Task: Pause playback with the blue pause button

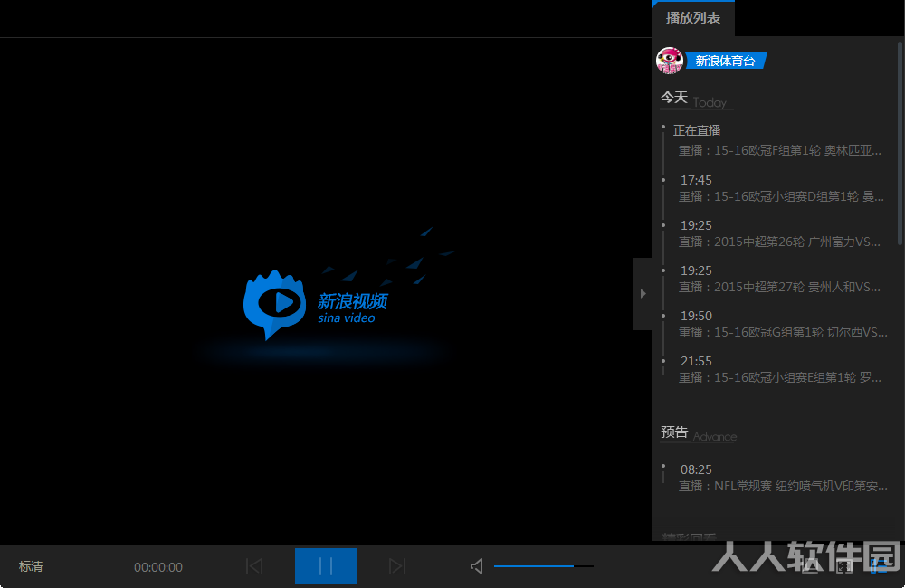Action: coord(326,566)
